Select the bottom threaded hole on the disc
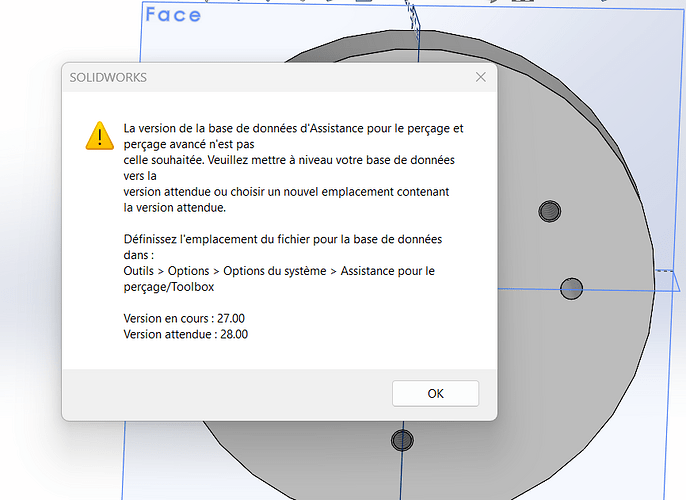This screenshot has height=500, width=686. (x=402, y=440)
